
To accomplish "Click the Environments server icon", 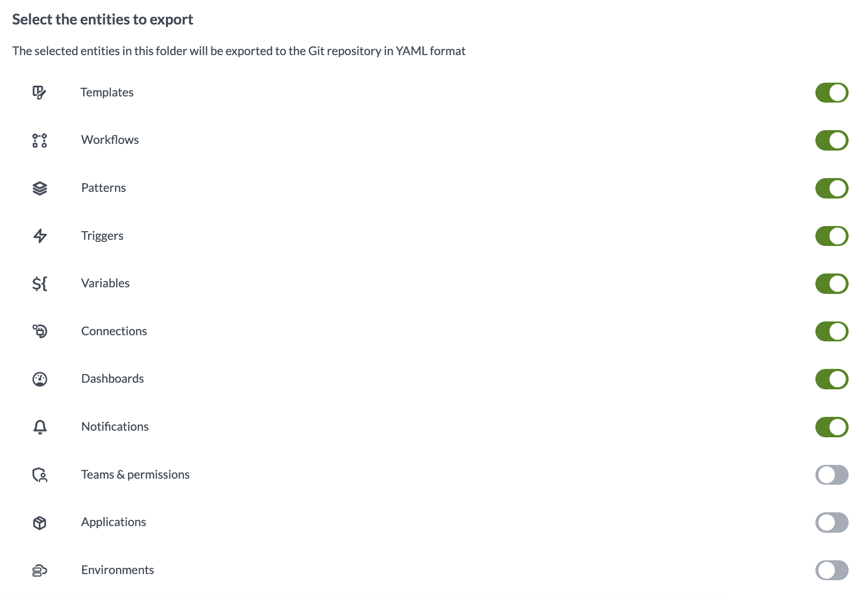I will (39, 570).
